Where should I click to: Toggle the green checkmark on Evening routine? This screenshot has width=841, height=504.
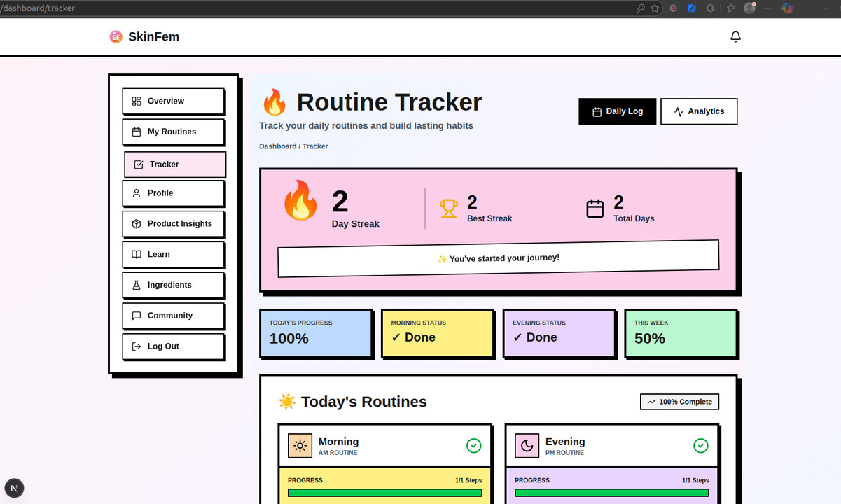pyautogui.click(x=701, y=446)
